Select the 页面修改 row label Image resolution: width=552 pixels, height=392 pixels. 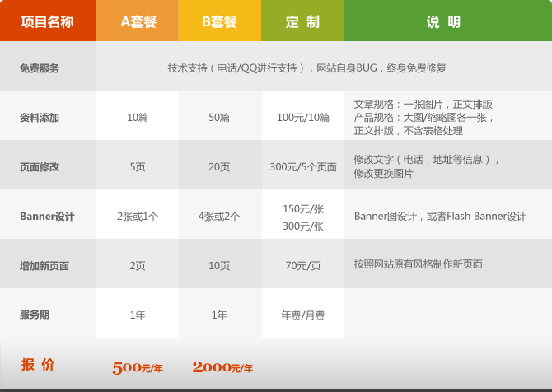click(x=40, y=167)
